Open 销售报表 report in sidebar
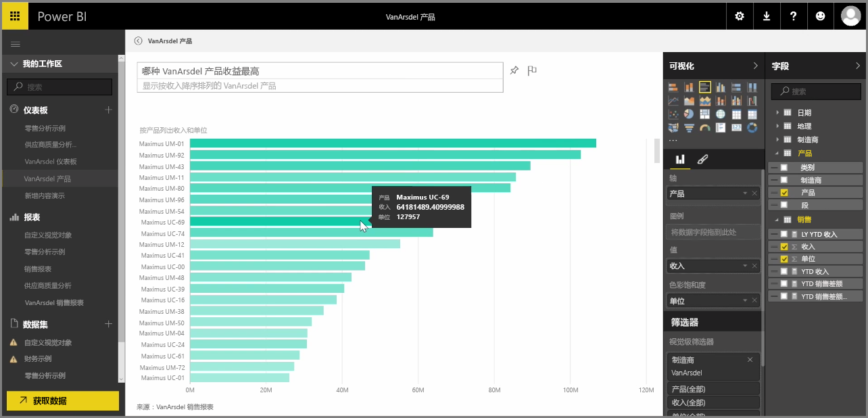Viewport: 868px width, 418px height. 38,269
